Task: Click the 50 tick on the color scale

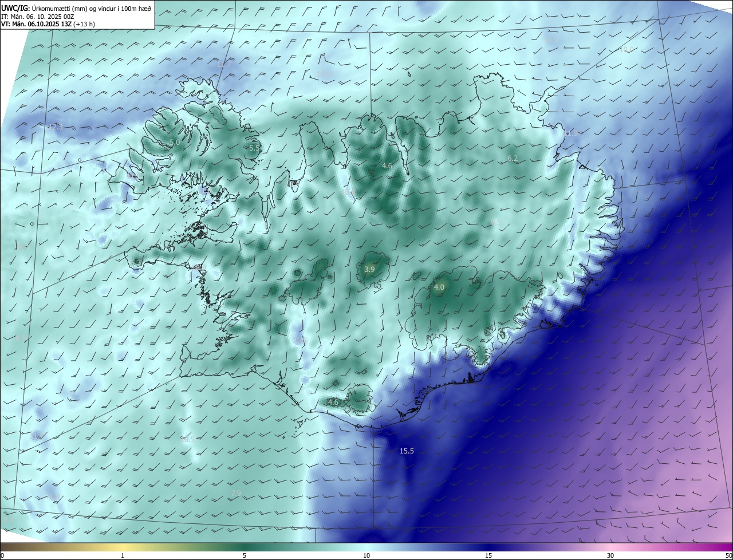Action: [728, 555]
